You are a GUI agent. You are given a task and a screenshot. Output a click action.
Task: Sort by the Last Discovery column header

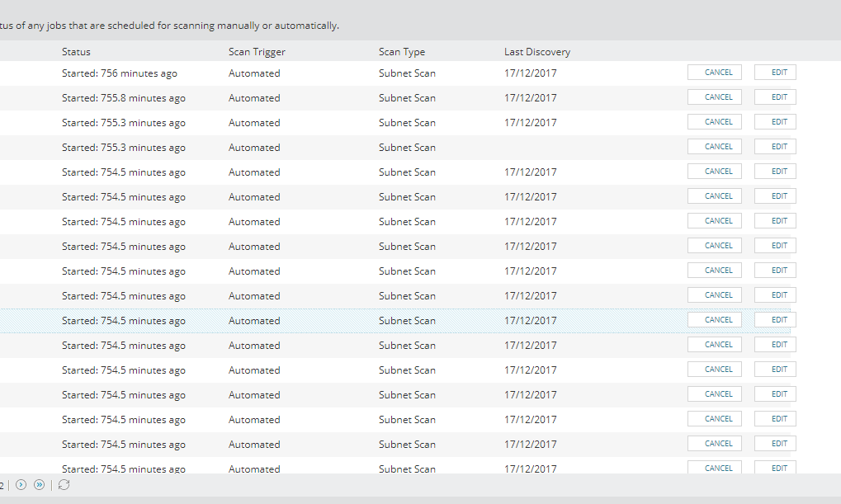(x=537, y=52)
